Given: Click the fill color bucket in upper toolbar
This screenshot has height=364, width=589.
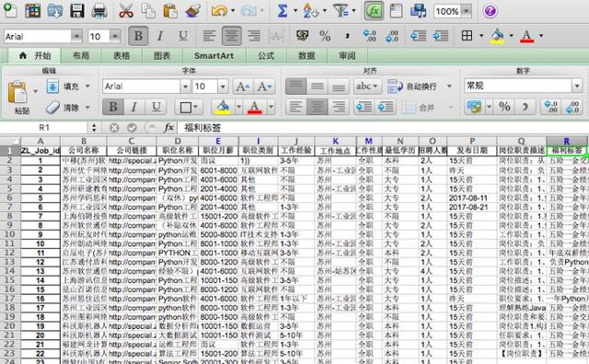Looking at the screenshot, I should click(498, 36).
